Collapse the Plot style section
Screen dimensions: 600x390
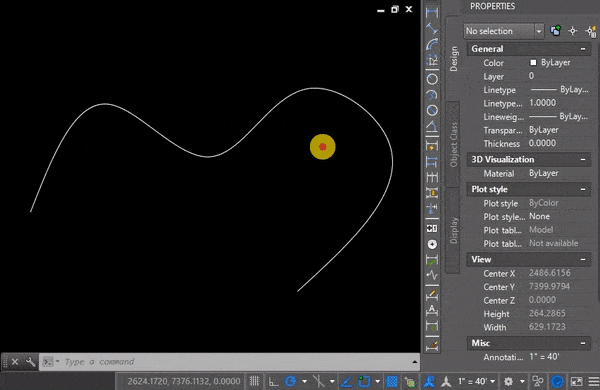click(583, 189)
